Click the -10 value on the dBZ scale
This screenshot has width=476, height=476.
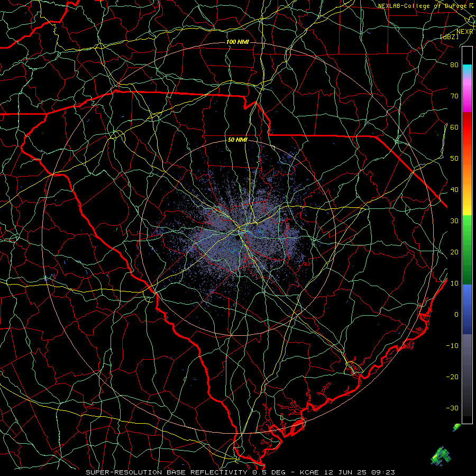452,346
